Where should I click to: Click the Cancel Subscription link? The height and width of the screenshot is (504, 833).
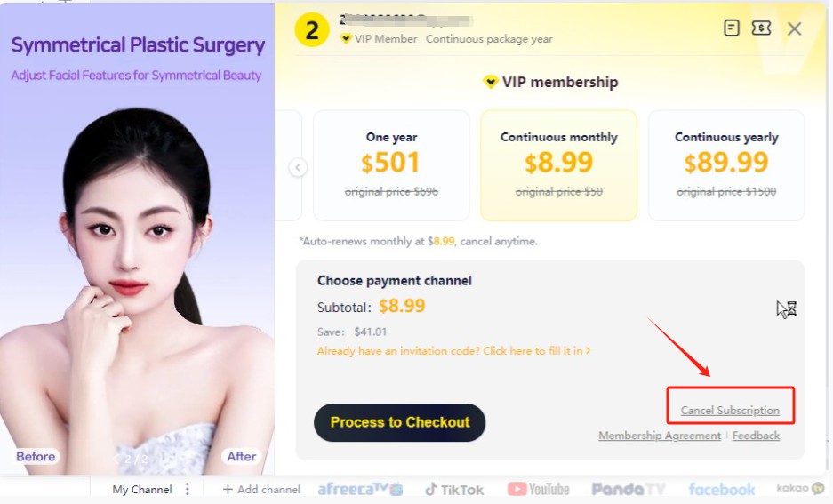[730, 410]
